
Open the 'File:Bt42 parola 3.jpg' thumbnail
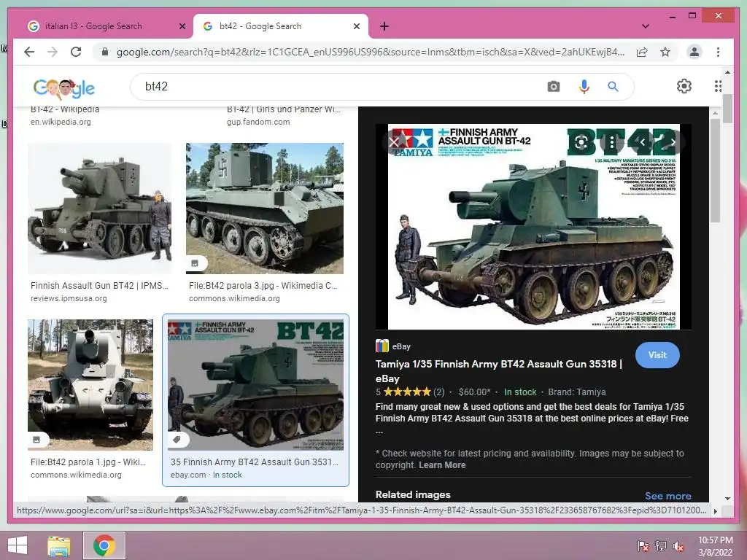pos(264,209)
